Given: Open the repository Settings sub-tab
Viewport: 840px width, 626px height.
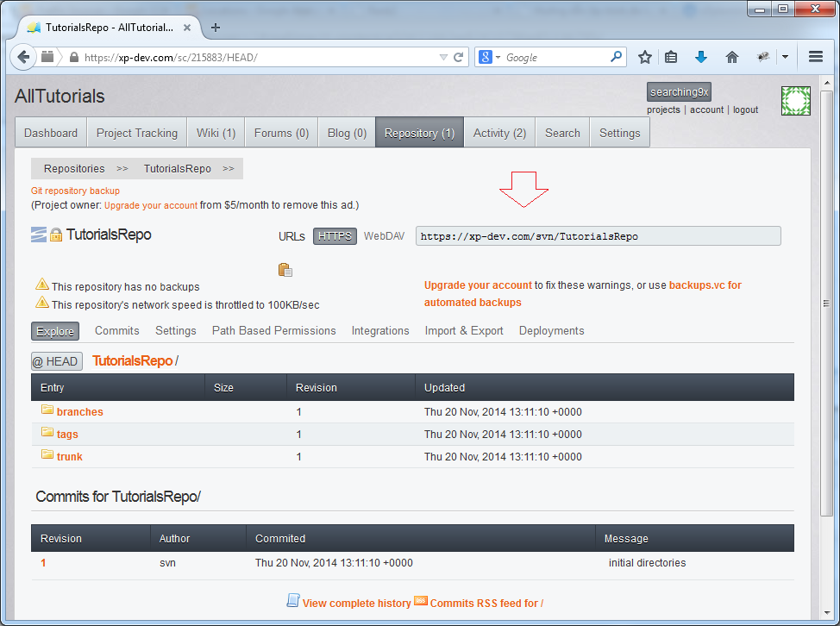Looking at the screenshot, I should pos(176,331).
